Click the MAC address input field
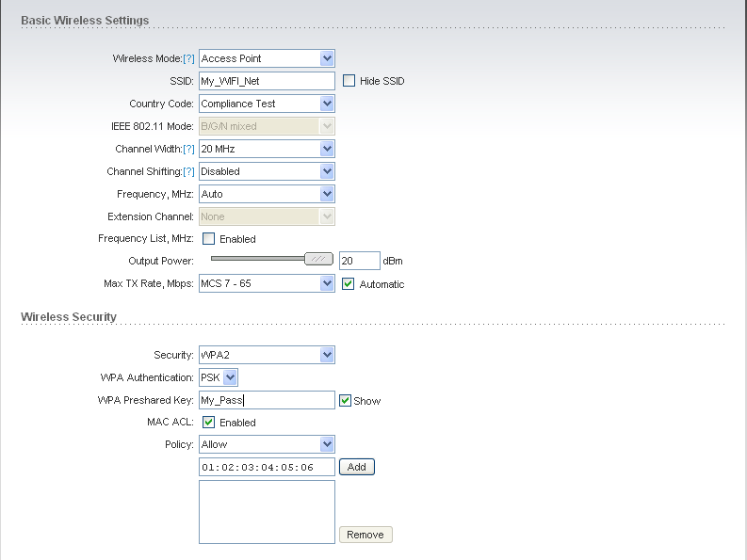Screen dimensions: 747x560 (267, 467)
